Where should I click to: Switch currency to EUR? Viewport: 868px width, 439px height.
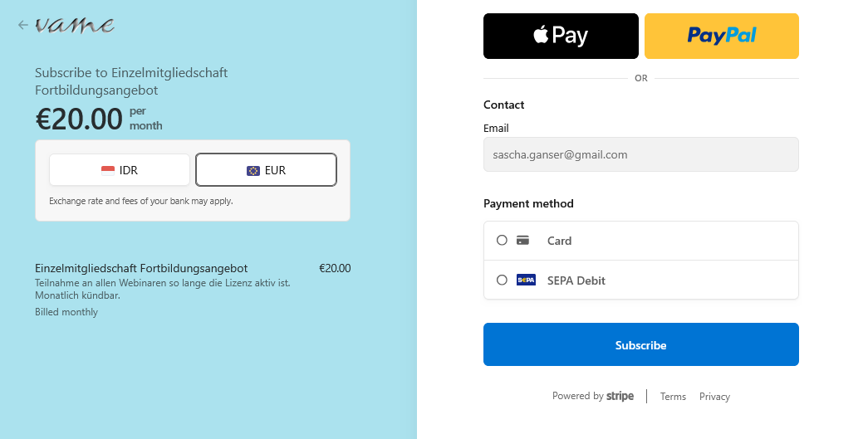(x=267, y=170)
